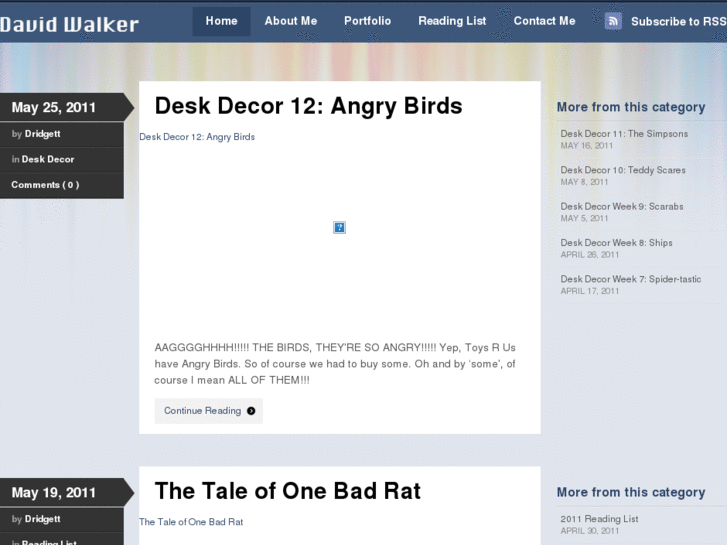Click the David Walker site title

(x=70, y=25)
